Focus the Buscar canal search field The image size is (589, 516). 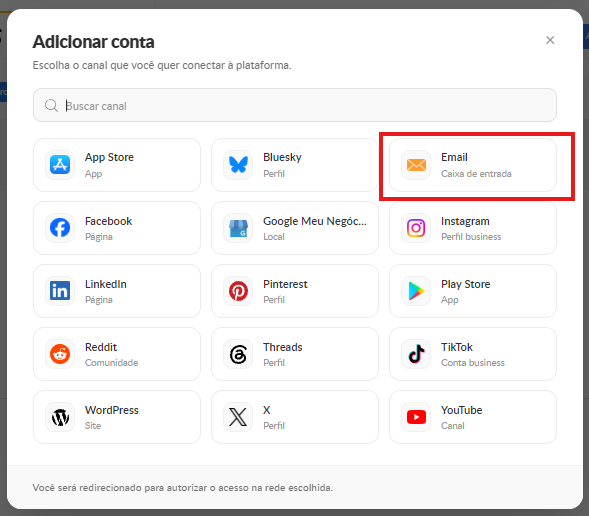tap(294, 105)
